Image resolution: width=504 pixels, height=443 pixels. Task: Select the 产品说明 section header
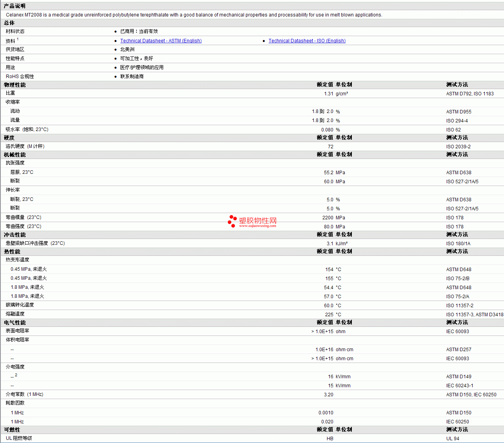click(x=15, y=6)
